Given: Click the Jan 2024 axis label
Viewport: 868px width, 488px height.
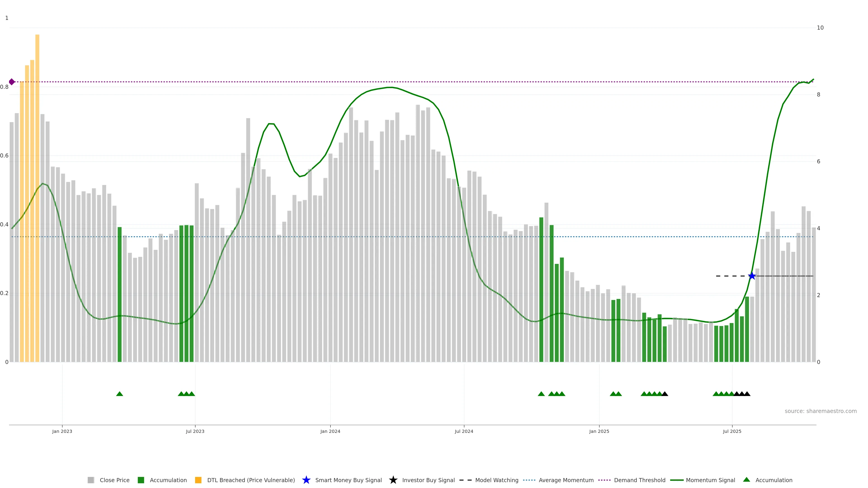Looking at the screenshot, I should click(330, 431).
